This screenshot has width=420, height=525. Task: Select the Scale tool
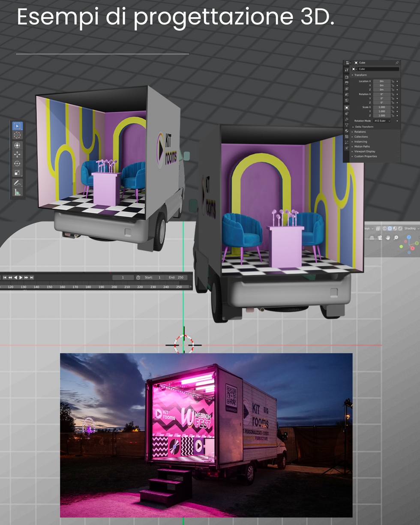click(17, 173)
